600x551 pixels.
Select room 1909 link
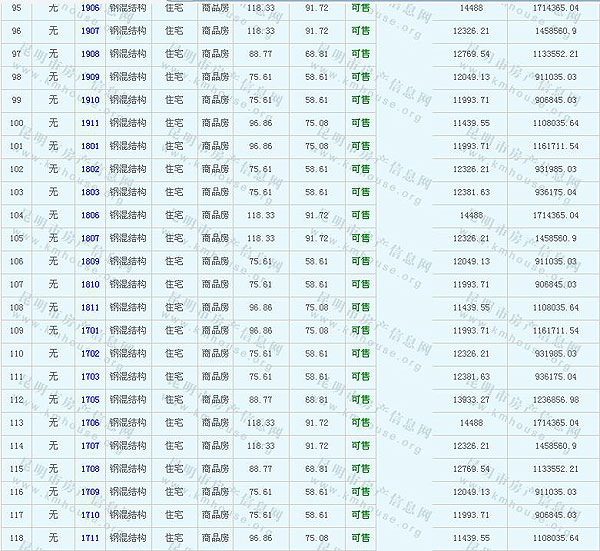pyautogui.click(x=90, y=77)
